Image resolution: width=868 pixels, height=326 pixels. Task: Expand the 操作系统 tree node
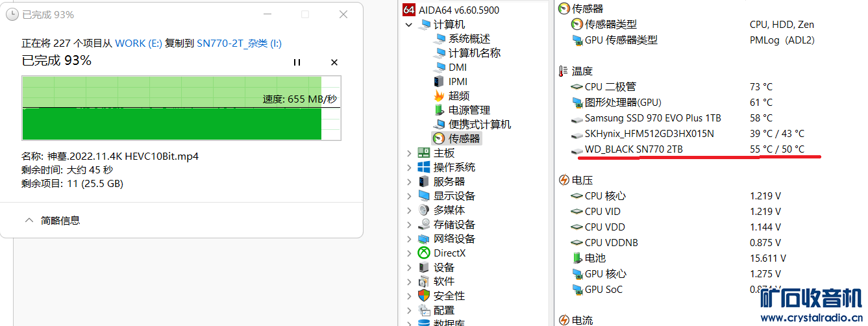click(x=408, y=168)
